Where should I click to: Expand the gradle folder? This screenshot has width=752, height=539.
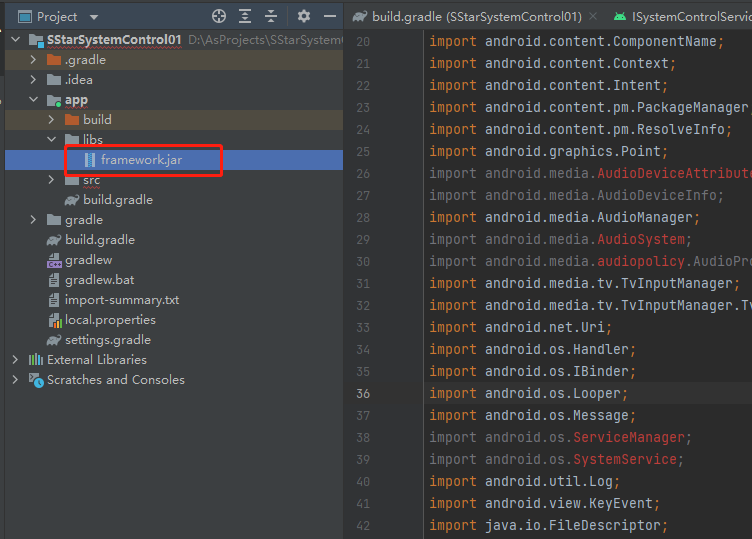(x=33, y=220)
